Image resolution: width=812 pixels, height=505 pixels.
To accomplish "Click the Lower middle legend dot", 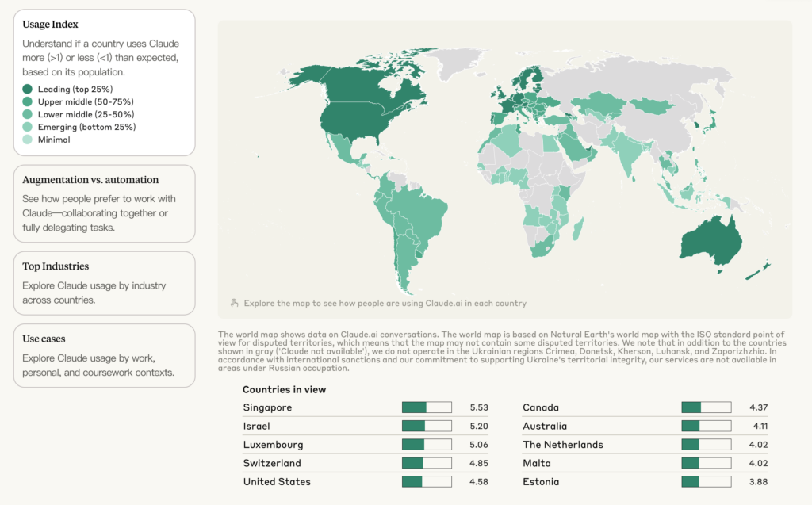I will click(x=28, y=114).
